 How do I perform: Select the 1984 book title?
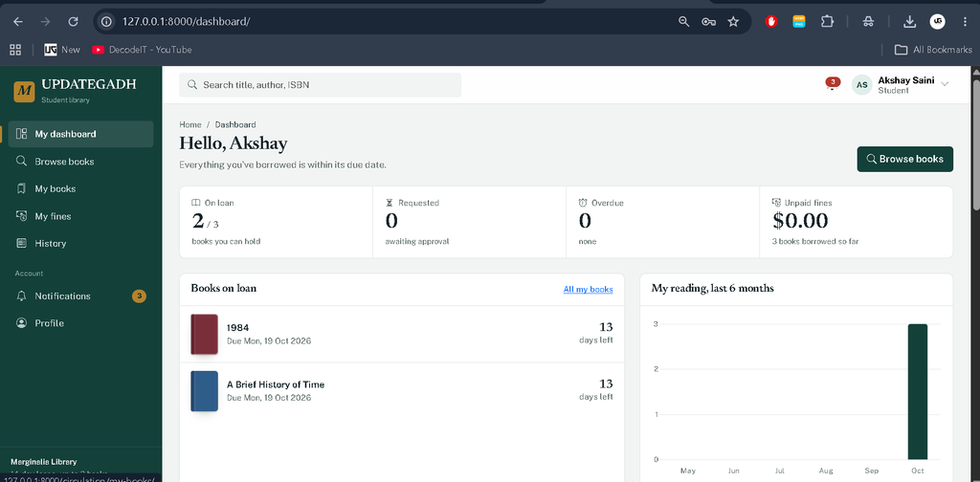[238, 327]
